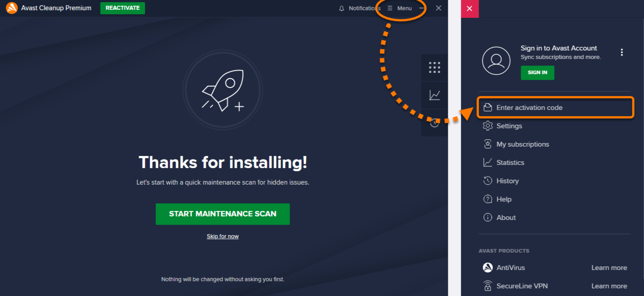Click the About info icon
The image size is (644, 296).
click(x=488, y=218)
